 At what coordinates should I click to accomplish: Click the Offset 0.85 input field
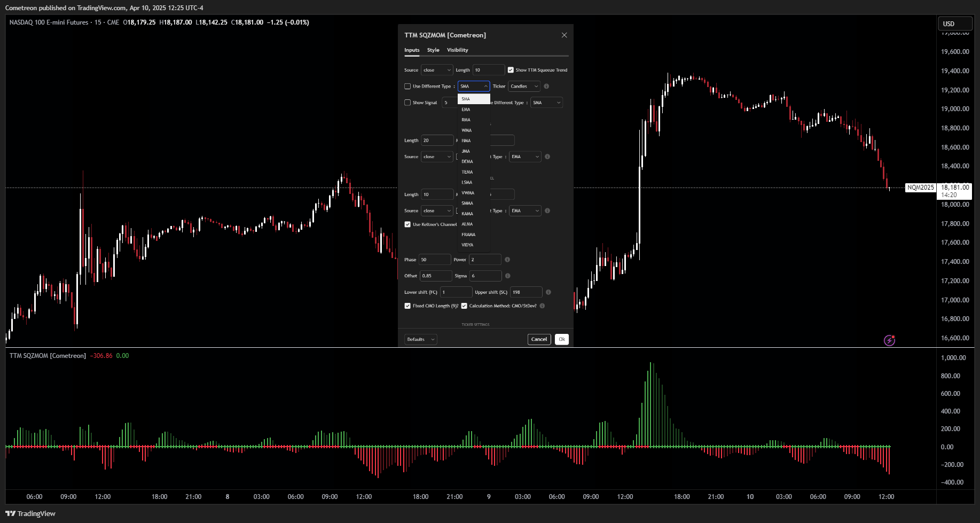[436, 276]
